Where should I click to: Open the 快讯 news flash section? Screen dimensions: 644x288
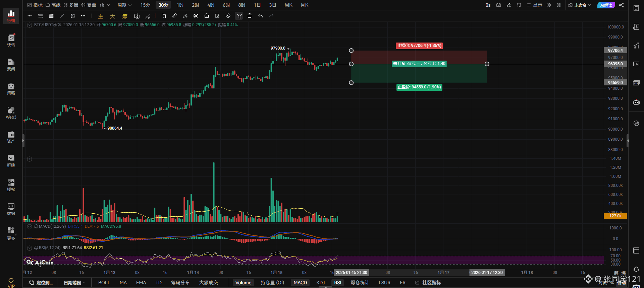[x=11, y=40]
